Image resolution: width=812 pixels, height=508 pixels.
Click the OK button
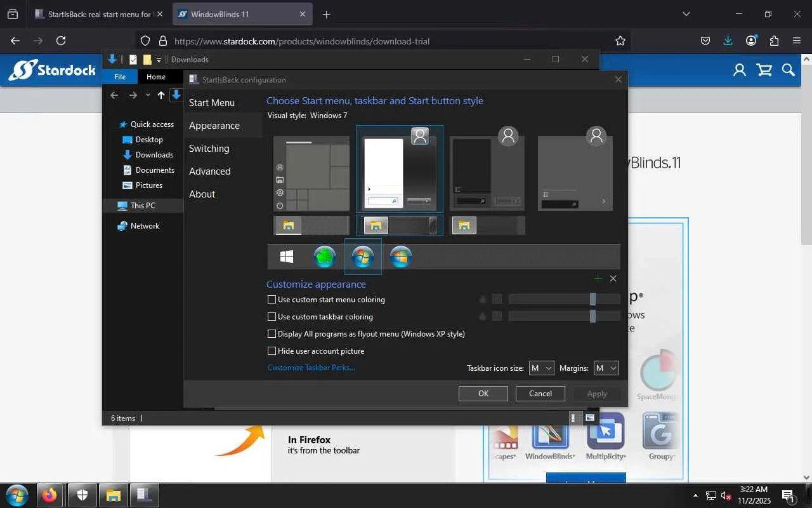[483, 394]
